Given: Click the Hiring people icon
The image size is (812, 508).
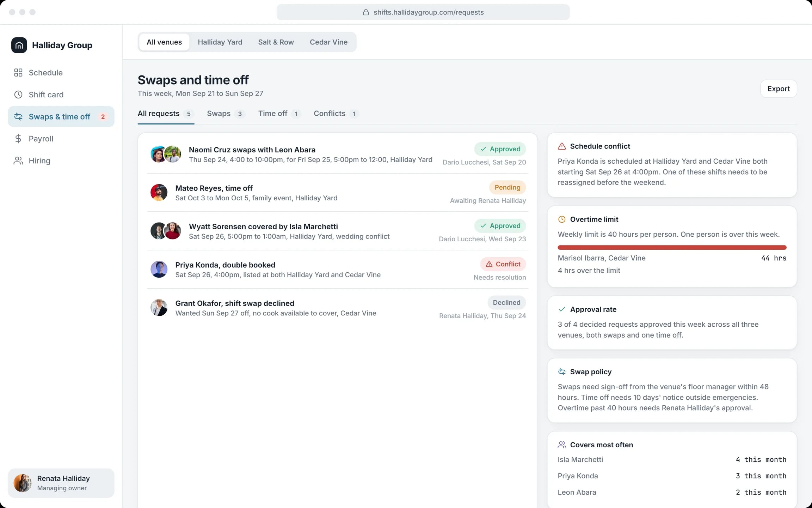Looking at the screenshot, I should click(x=18, y=161).
